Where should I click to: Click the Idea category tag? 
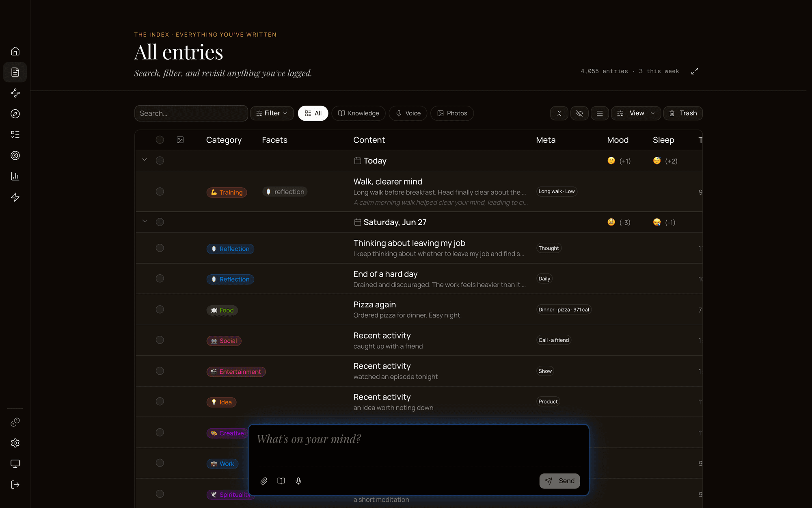(x=221, y=402)
